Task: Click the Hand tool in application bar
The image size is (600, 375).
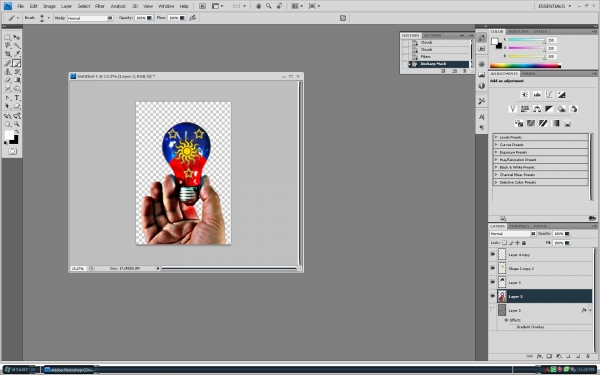Action: coord(258,6)
